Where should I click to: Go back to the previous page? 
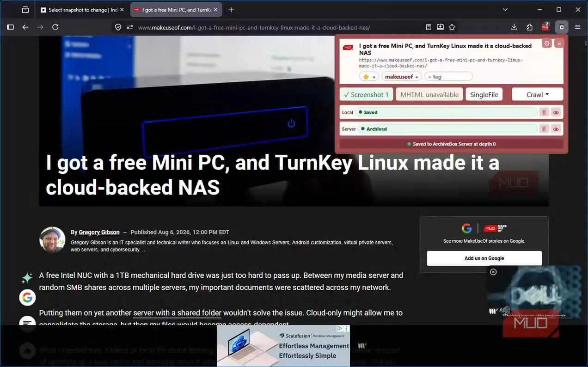25,27
